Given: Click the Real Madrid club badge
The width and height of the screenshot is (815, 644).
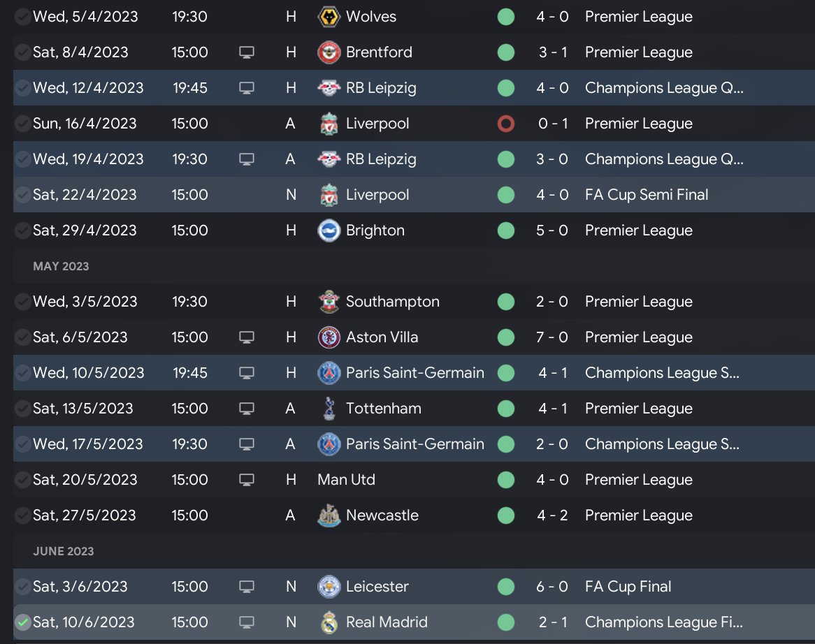Looking at the screenshot, I should click(329, 622).
